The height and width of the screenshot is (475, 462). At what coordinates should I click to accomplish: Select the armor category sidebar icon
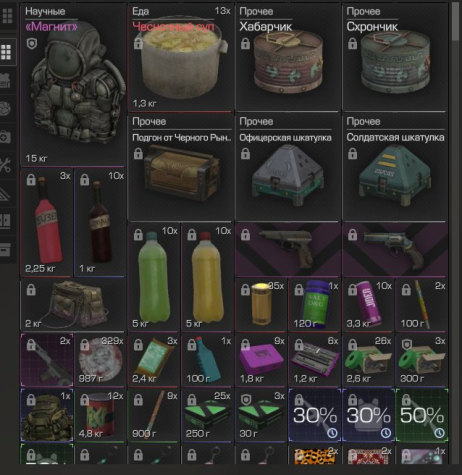click(5, 81)
